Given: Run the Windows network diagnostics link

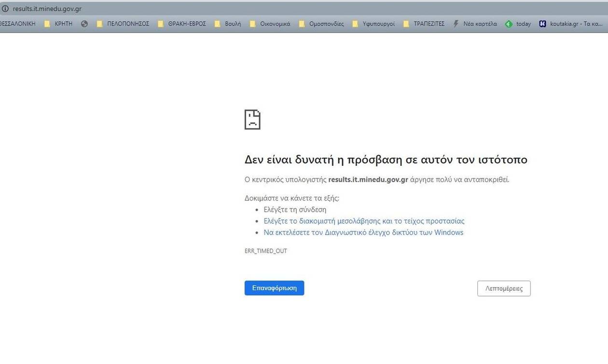Looking at the screenshot, I should click(x=363, y=232).
